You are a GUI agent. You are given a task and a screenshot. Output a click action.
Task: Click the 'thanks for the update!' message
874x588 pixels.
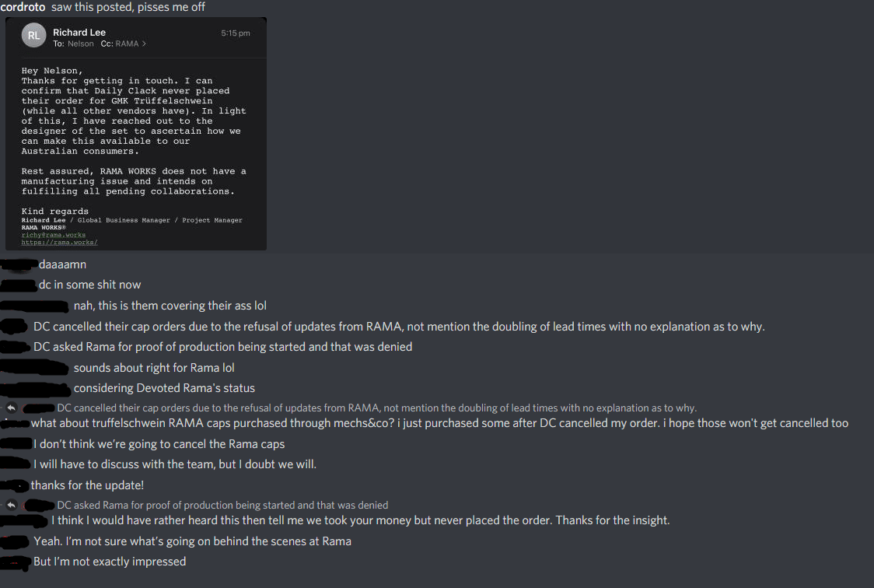87,485
